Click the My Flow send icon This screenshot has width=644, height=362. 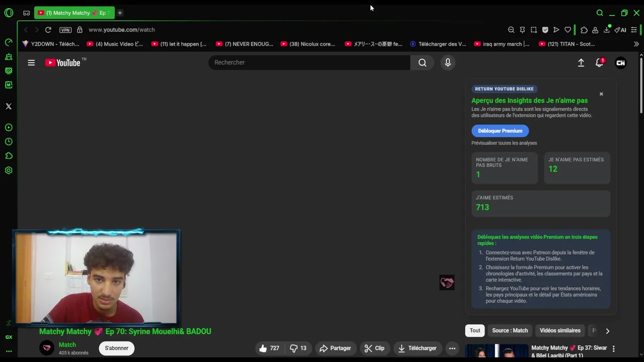click(556, 30)
